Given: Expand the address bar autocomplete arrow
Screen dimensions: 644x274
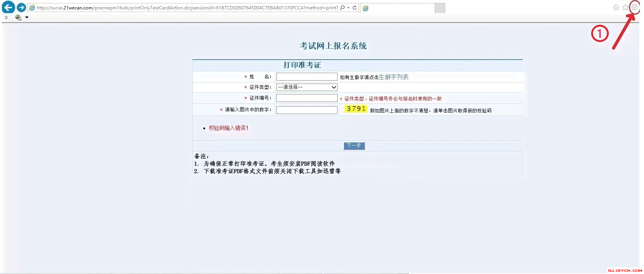Looking at the screenshot, I should pyautogui.click(x=348, y=8).
